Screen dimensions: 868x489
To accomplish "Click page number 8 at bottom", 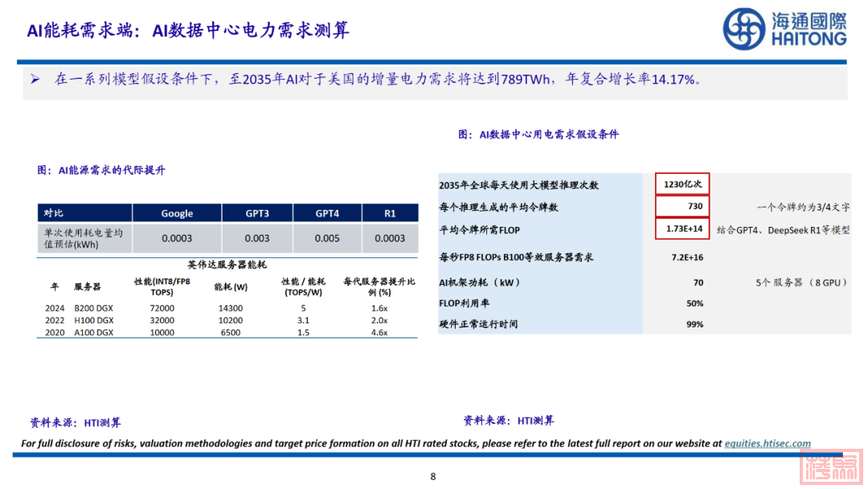I will point(433,476).
